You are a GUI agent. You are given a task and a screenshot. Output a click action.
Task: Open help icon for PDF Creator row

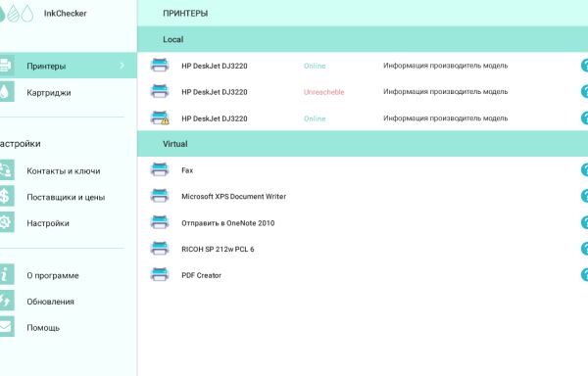[584, 274]
